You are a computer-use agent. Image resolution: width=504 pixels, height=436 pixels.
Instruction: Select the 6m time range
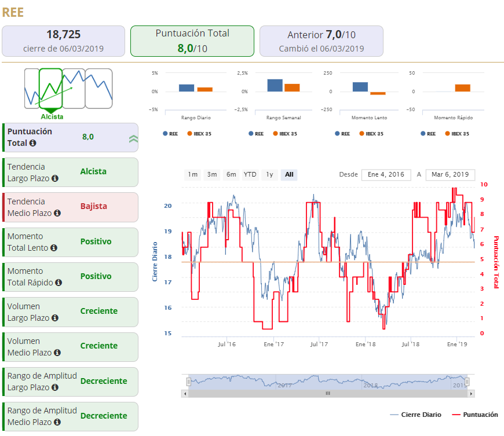(231, 174)
